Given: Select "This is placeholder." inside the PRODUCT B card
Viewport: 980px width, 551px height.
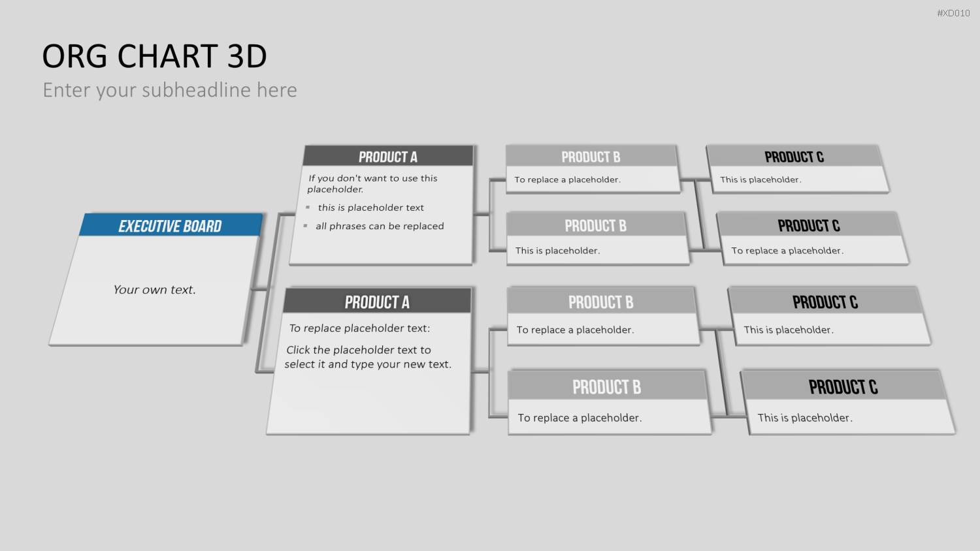Looking at the screenshot, I should (x=557, y=251).
